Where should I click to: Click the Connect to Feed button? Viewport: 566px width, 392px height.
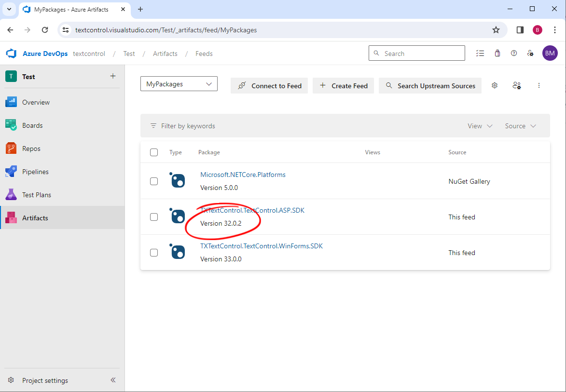click(269, 85)
